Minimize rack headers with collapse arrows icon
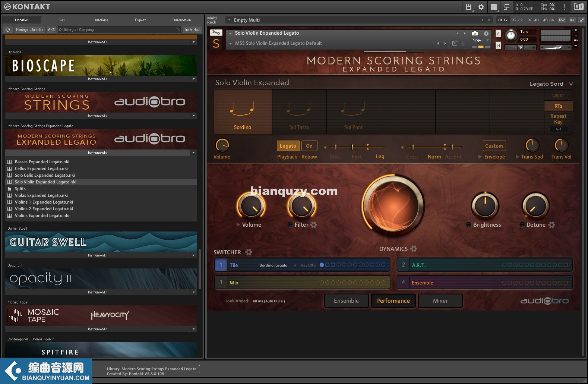588x384 pixels. [582, 20]
